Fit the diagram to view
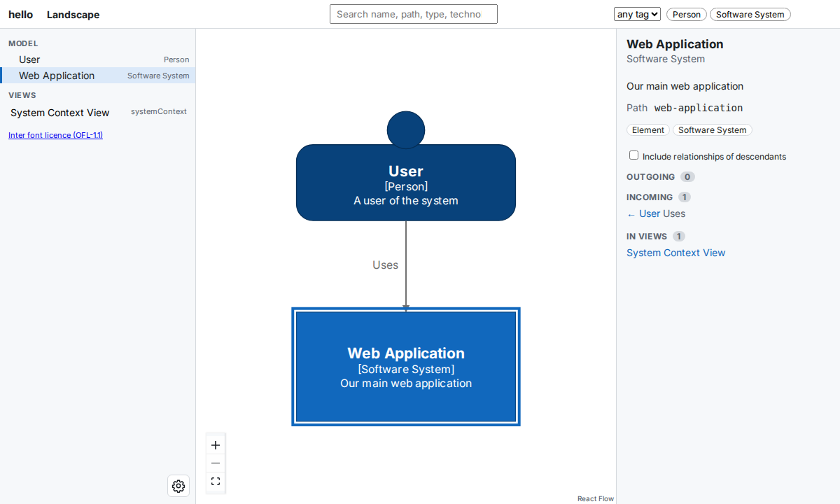840x504 pixels. [x=216, y=482]
